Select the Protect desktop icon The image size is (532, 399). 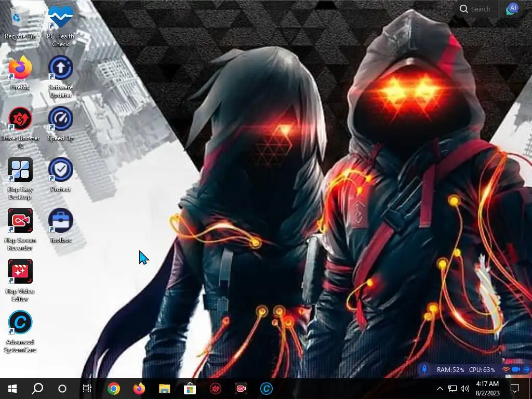tap(61, 175)
